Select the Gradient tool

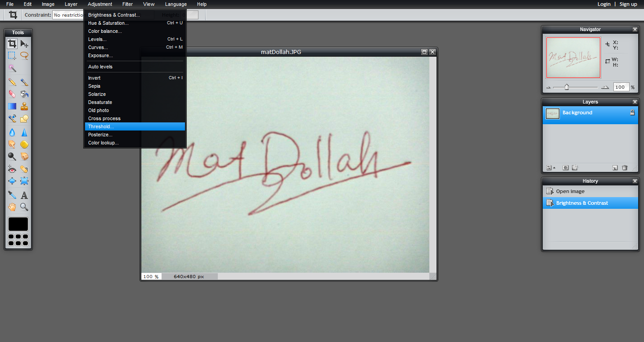click(x=12, y=107)
